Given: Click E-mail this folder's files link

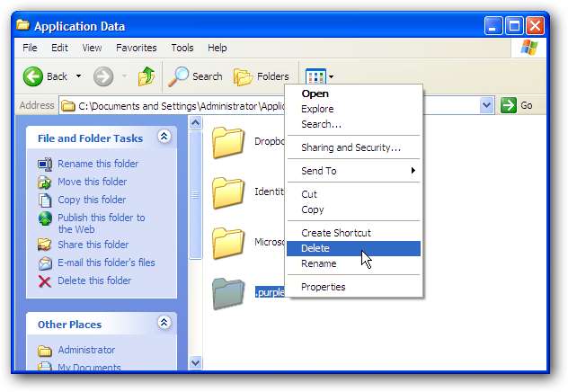Looking at the screenshot, I should 106,263.
